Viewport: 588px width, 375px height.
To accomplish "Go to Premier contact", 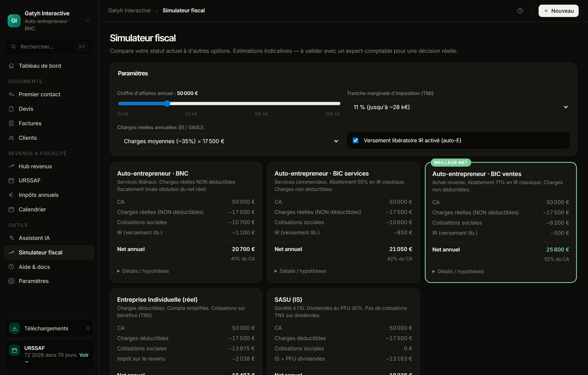I will pos(49,94).
